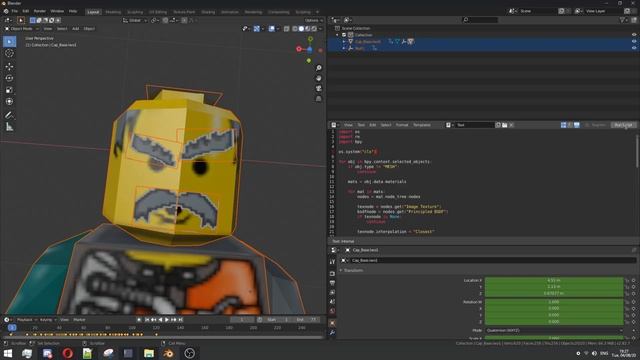Open Global transform orientation dropdown
Image resolution: width=640 pixels, height=360 pixels.
coord(135,20)
